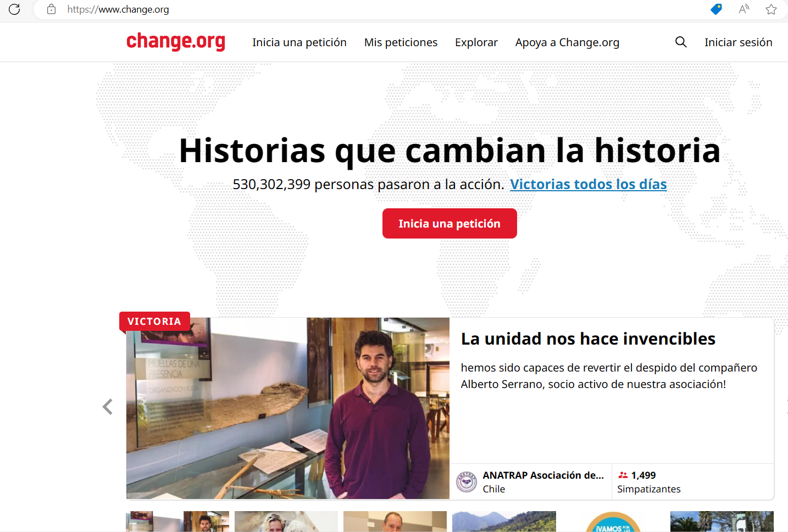The height and width of the screenshot is (532, 788).
Task: Select the Vamos logo thumbnail
Action: coord(613,522)
